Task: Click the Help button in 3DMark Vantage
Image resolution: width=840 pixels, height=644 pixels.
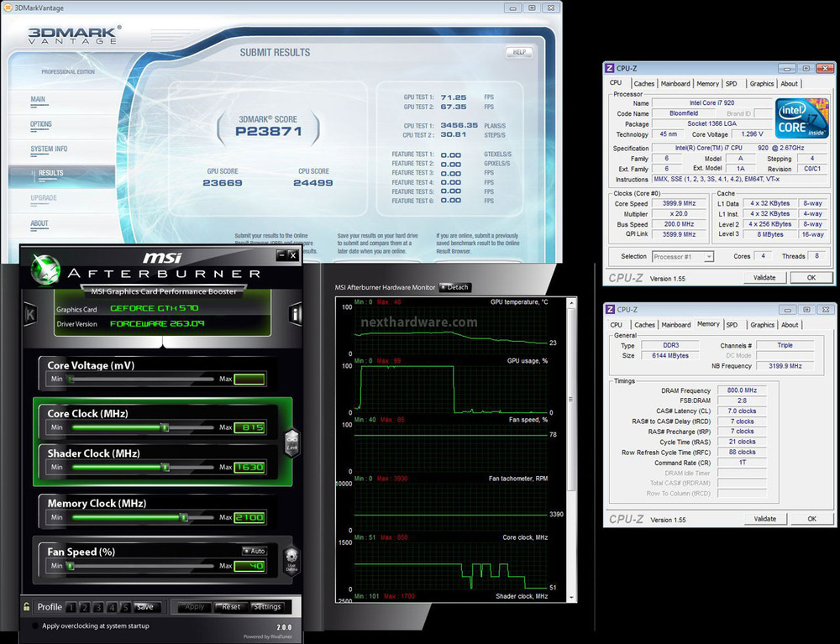Action: click(x=519, y=52)
